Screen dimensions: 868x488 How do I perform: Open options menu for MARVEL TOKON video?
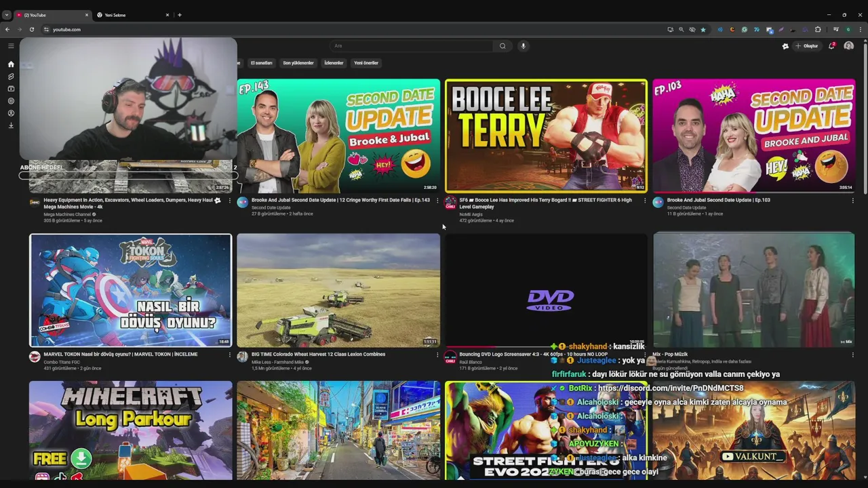229,354
